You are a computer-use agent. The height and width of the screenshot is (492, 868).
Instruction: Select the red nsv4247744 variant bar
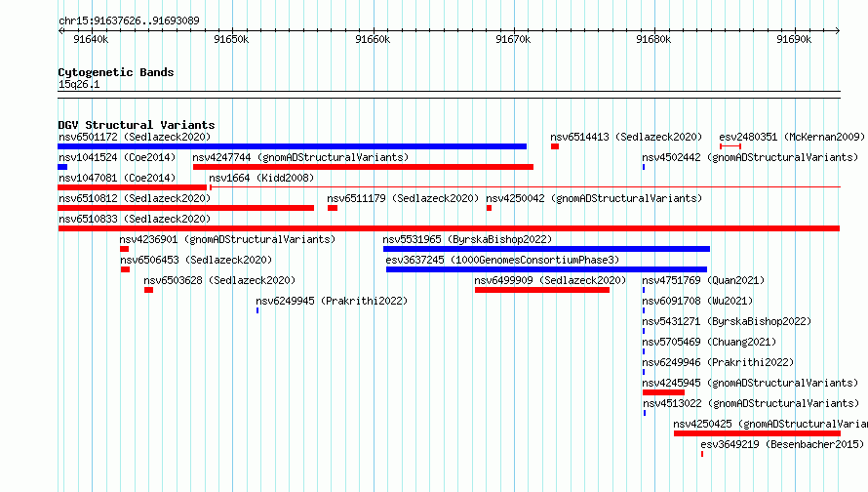[x=363, y=167]
